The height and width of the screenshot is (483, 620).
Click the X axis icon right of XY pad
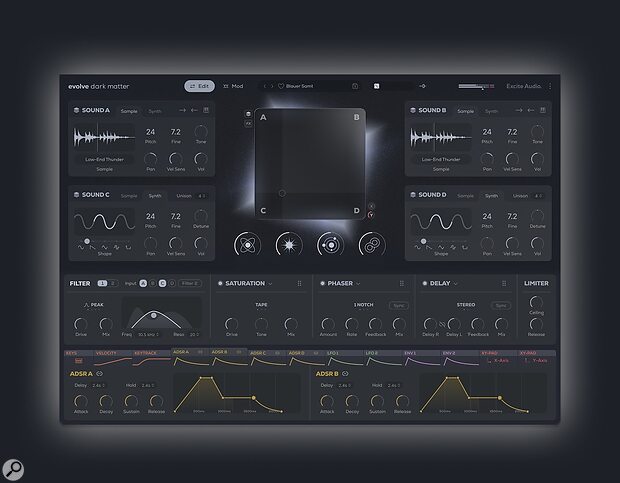click(x=371, y=206)
